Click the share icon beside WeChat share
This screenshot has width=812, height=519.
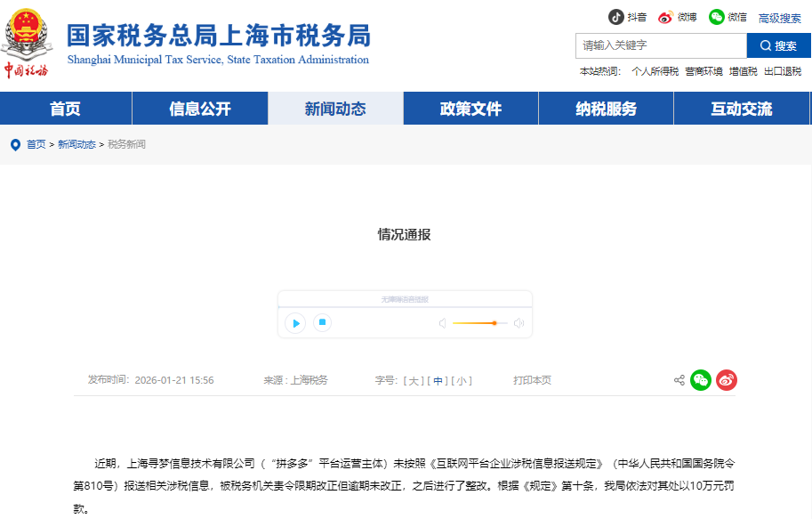679,380
